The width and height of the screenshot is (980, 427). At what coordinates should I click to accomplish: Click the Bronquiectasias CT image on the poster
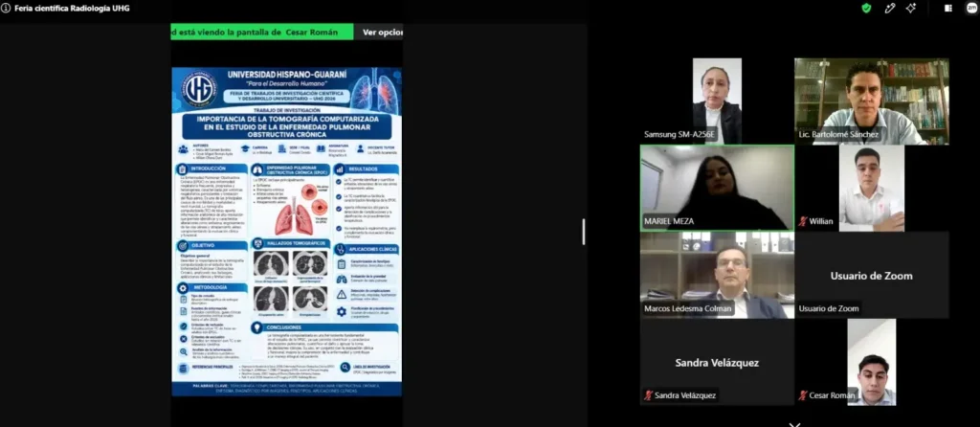click(310, 299)
